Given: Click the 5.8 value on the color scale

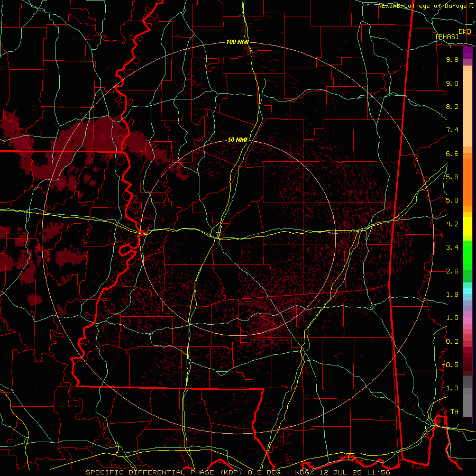Looking at the screenshot, I should tap(452, 177).
